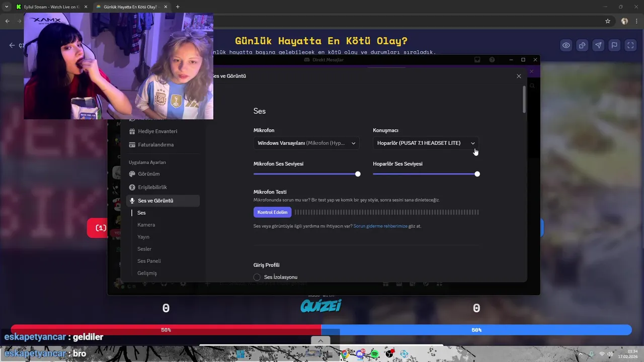This screenshot has height=362, width=644.
Task: Open the Chrome three-dot menu
Action: click(x=636, y=21)
